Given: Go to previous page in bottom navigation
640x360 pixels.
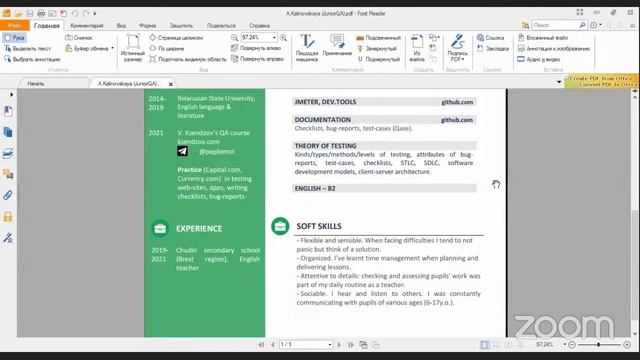Looking at the screenshot, I should pyautogui.click(x=273, y=345).
